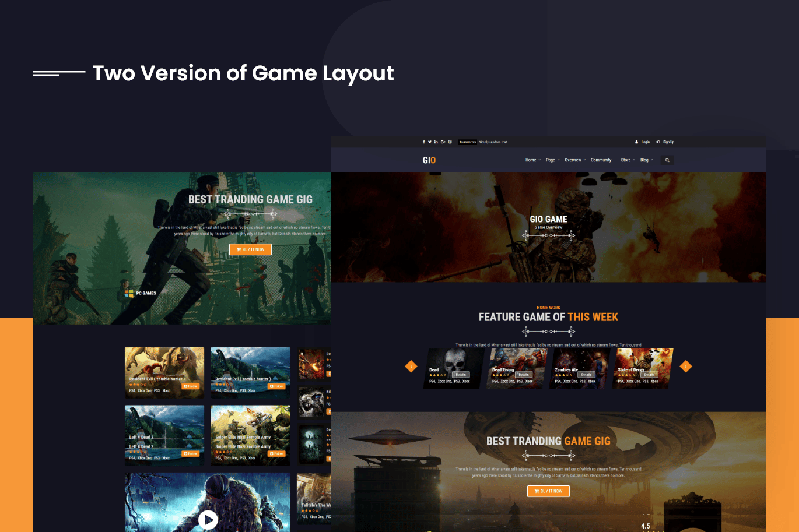Expand the Overview menu dropdown

point(575,160)
